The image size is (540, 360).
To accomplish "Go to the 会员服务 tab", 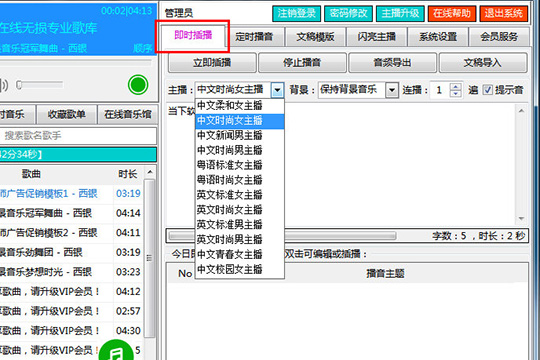I will tap(499, 37).
